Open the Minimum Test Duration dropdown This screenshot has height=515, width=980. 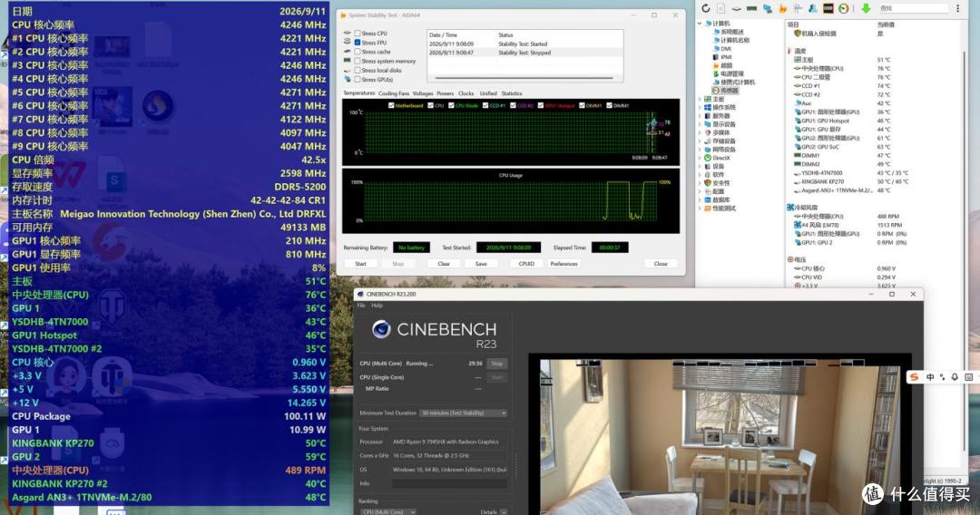click(463, 413)
